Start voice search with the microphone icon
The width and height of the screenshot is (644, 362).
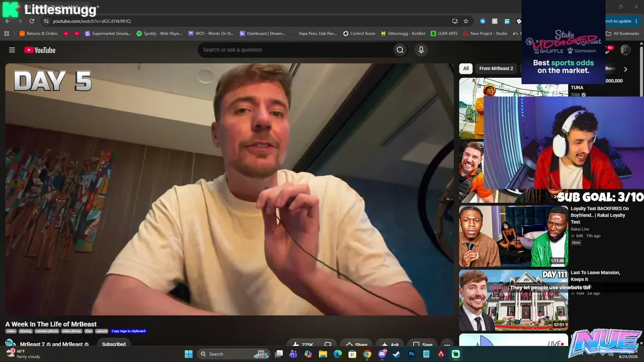tap(421, 50)
